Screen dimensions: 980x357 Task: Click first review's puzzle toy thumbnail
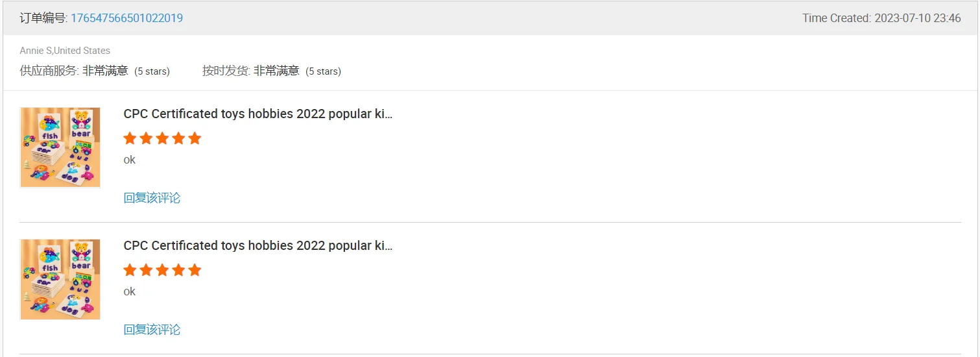60,147
